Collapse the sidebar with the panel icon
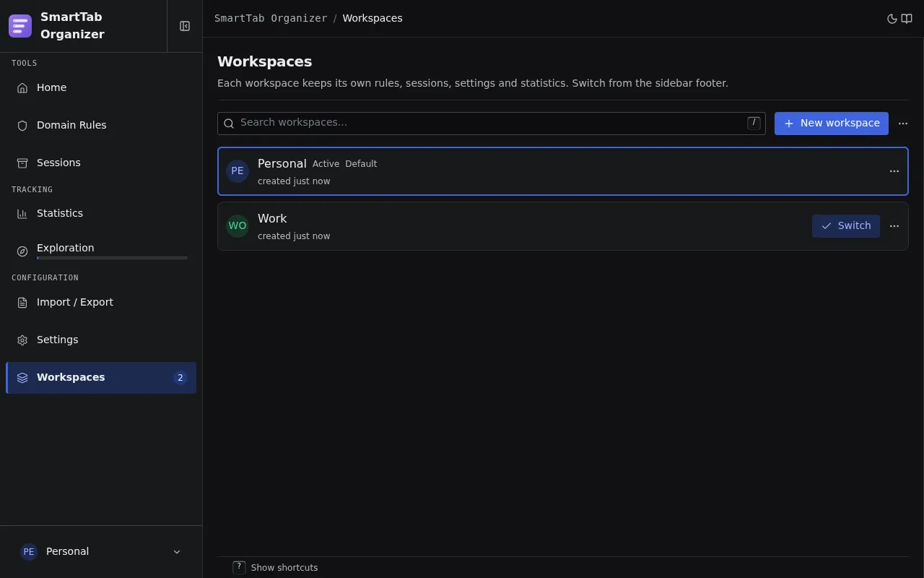The width and height of the screenshot is (924, 578). pyautogui.click(x=185, y=26)
